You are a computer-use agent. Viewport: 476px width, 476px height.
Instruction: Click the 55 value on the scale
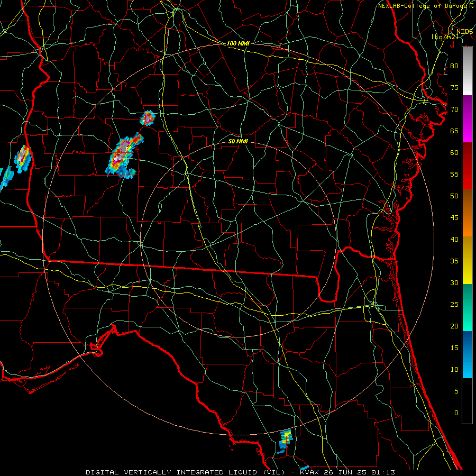[x=454, y=174]
